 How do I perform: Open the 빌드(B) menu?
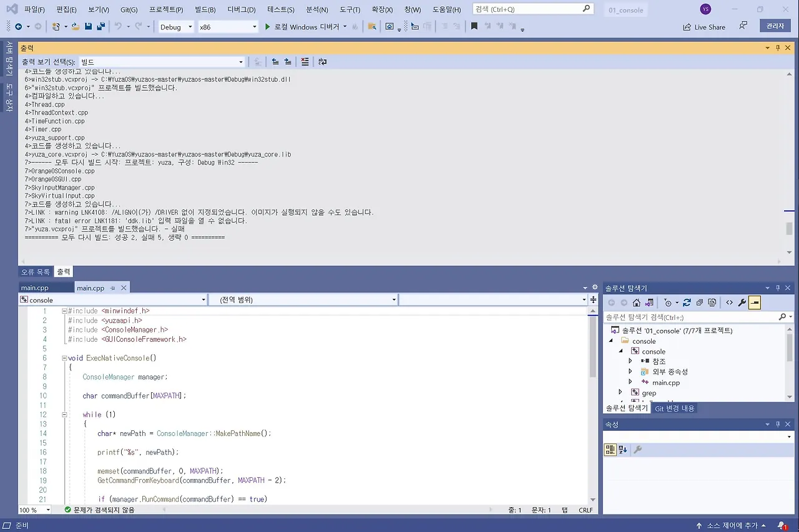pyautogui.click(x=205, y=9)
